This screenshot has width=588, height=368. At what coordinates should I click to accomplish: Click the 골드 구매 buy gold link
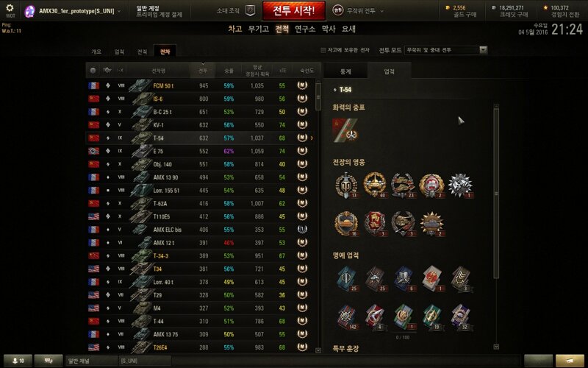pyautogui.click(x=465, y=15)
